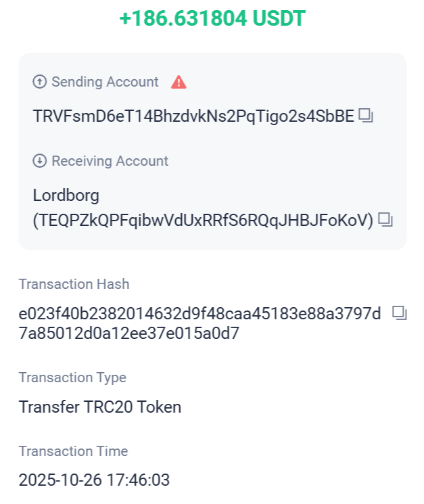
Task: Click the Transaction Type label
Action: [72, 377]
